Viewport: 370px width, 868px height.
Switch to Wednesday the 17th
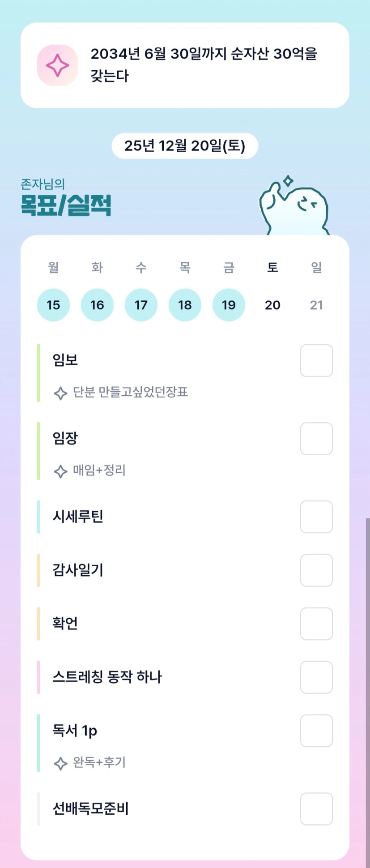(141, 305)
